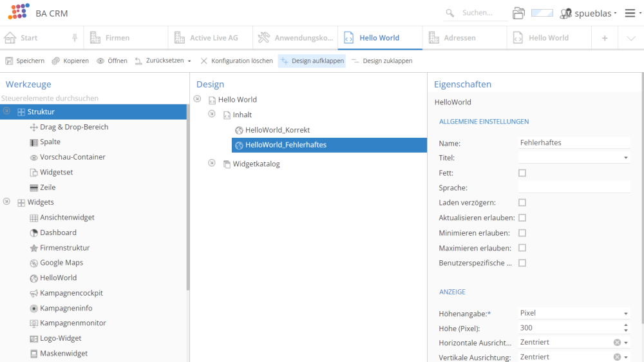
Task: Select the Firmenstruktur widget icon
Action: coord(34,248)
